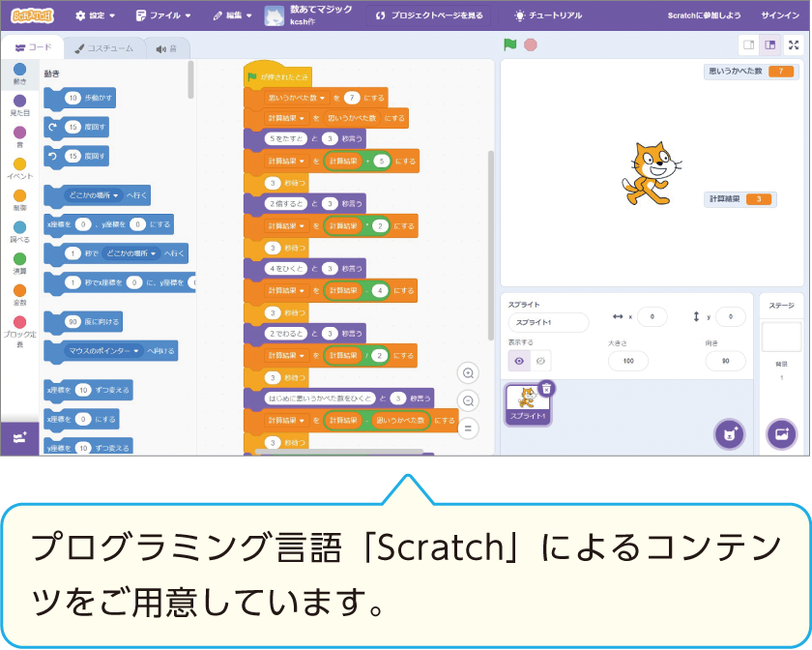Switch to the コスチューム tab
Screen dimensions: 812x650
tap(103, 47)
